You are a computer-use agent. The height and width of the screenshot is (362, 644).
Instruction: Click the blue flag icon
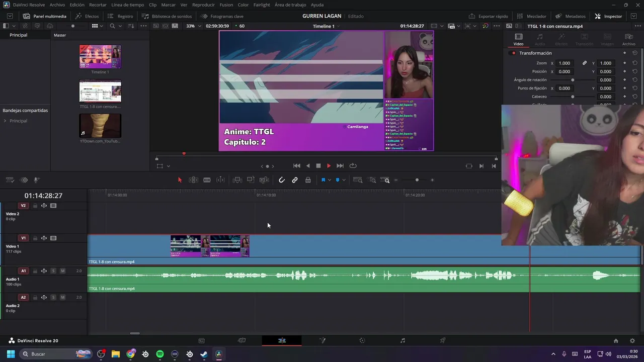tap(323, 180)
